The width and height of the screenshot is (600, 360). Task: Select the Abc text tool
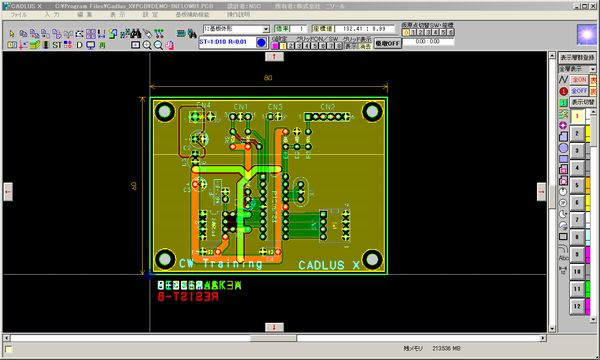click(563, 258)
